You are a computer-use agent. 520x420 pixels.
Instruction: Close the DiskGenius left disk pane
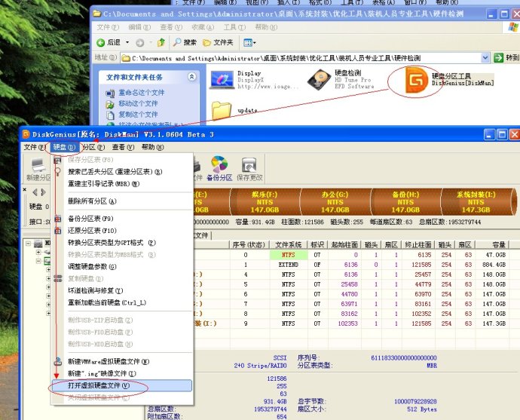tap(25, 189)
